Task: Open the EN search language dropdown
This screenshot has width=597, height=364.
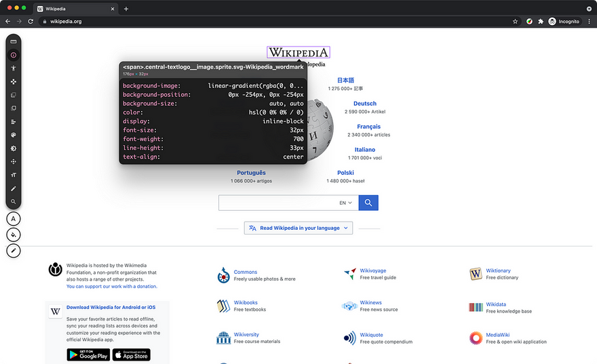Action: 346,203
